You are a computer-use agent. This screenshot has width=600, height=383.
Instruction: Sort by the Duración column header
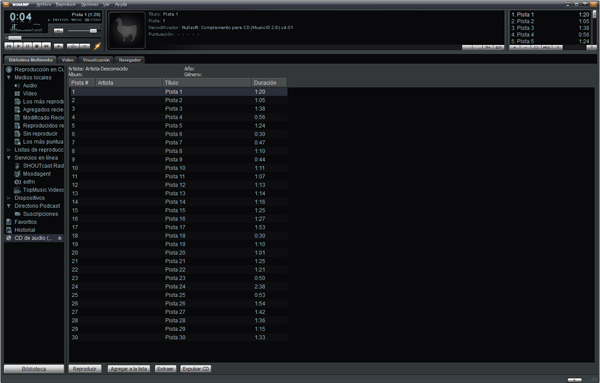pyautogui.click(x=269, y=83)
